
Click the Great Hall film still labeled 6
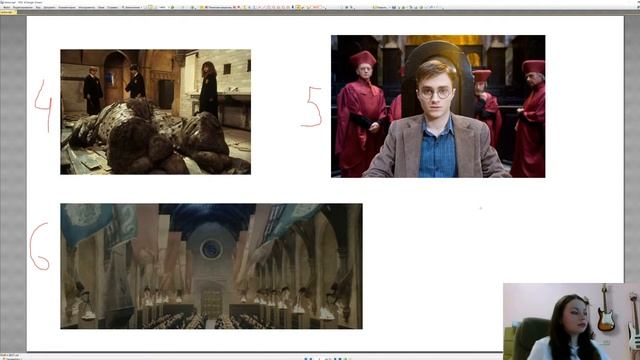211,266
